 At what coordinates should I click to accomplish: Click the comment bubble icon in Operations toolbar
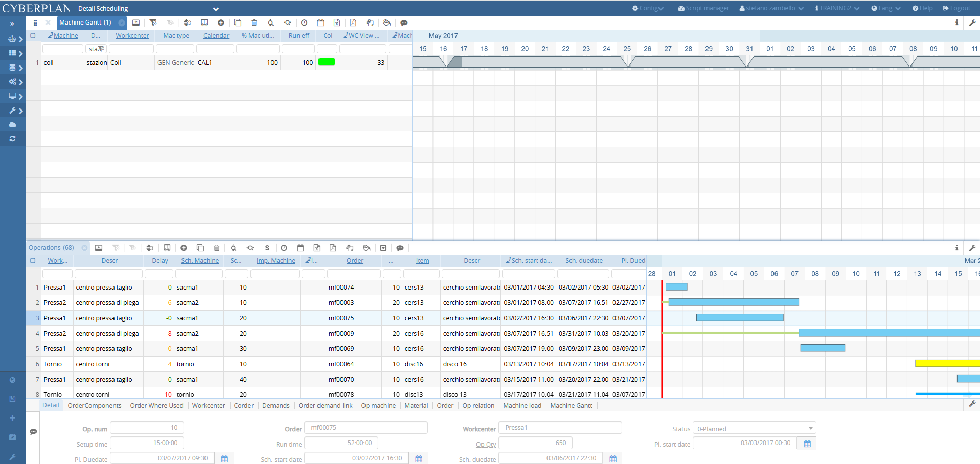coord(400,248)
